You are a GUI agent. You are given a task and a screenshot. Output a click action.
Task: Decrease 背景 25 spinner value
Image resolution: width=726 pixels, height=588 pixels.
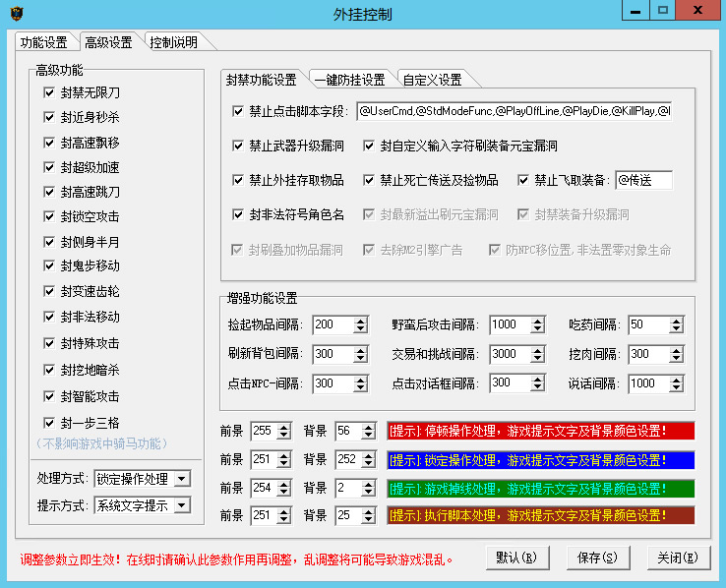point(369,519)
